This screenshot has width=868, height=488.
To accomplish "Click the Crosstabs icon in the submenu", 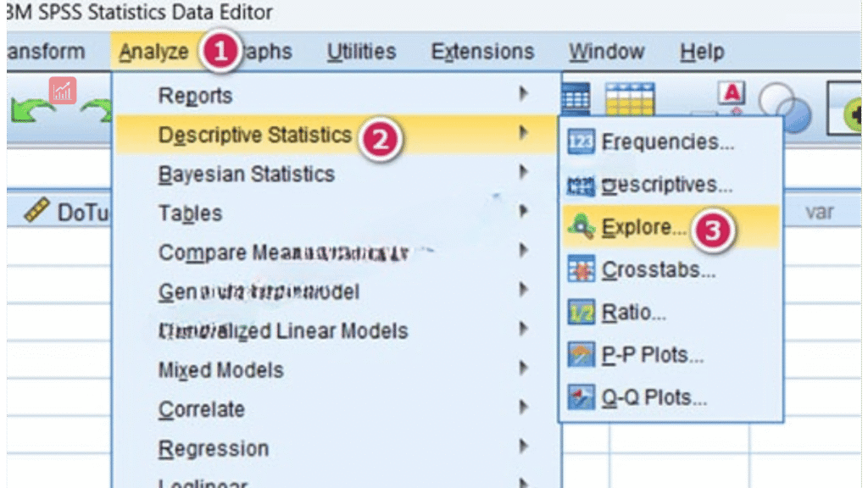I will point(581,270).
